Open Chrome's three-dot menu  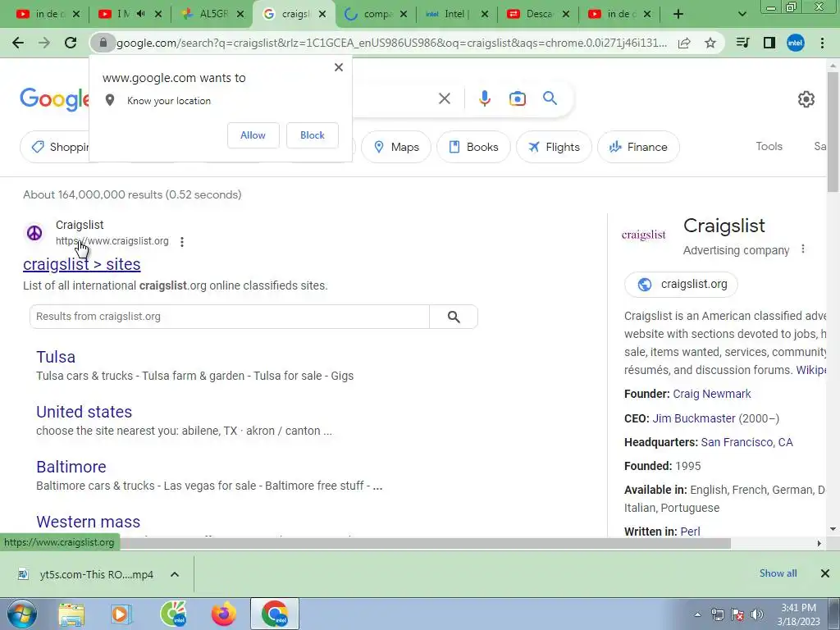tap(822, 43)
